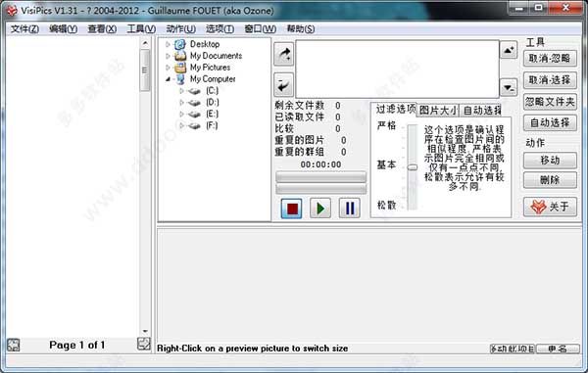The width and height of the screenshot is (588, 373).
Task: Click the 删除 button
Action: pos(550,180)
